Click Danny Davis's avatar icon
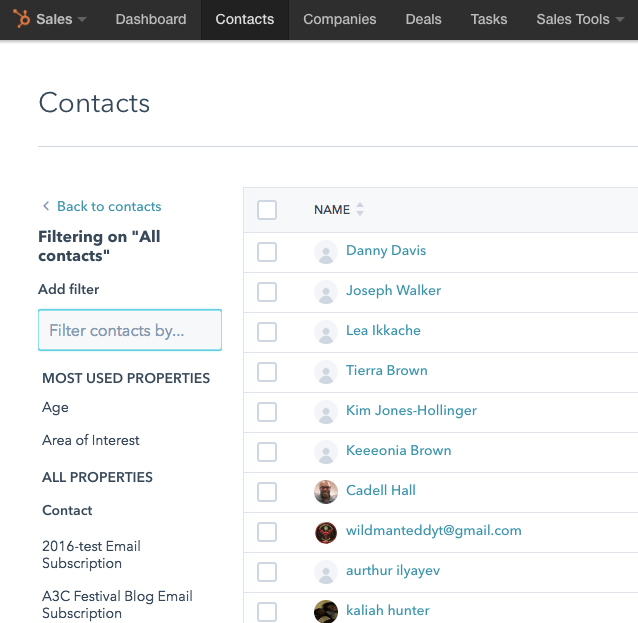 (x=325, y=252)
